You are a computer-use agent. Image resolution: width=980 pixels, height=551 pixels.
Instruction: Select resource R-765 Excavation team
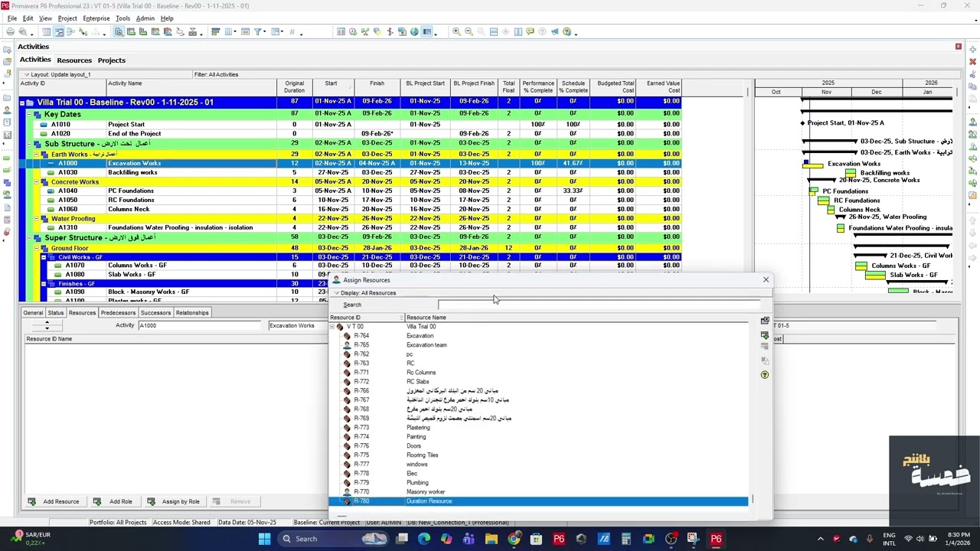point(538,345)
